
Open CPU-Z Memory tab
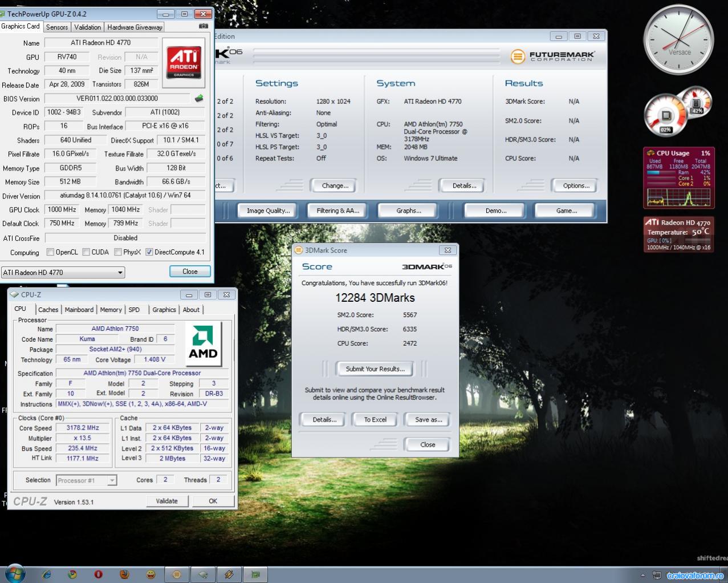111,310
